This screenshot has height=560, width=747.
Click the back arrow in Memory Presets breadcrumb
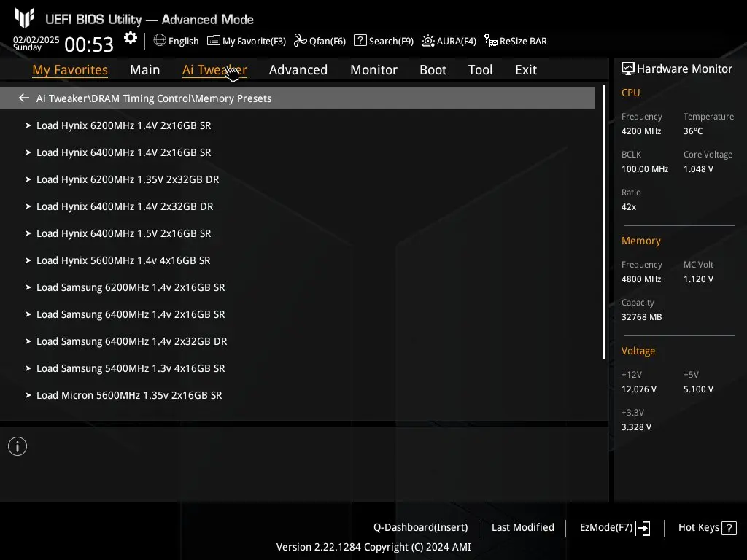24,98
